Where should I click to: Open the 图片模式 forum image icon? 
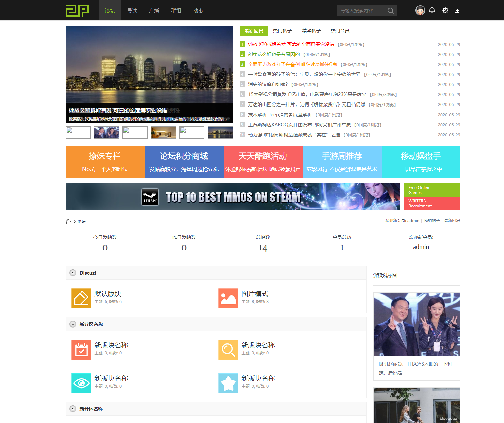coord(228,298)
